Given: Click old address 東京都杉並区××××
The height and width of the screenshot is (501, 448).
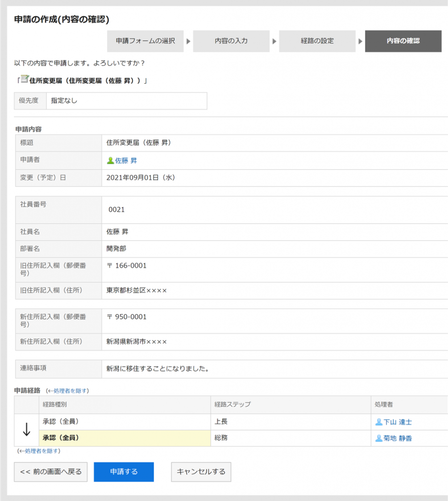Looking at the screenshot, I should tap(136, 291).
